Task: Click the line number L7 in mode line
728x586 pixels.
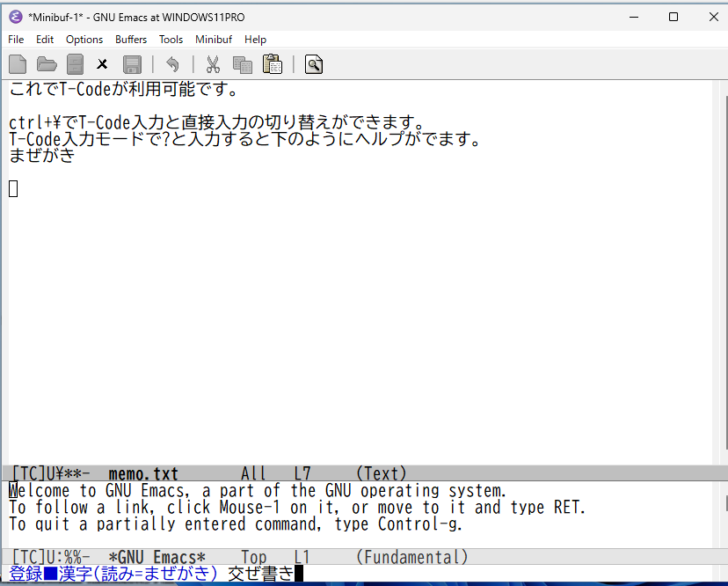Action: click(x=302, y=473)
